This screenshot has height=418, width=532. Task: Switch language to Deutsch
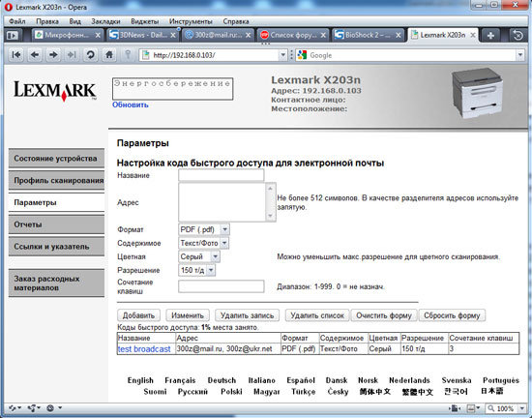[222, 380]
